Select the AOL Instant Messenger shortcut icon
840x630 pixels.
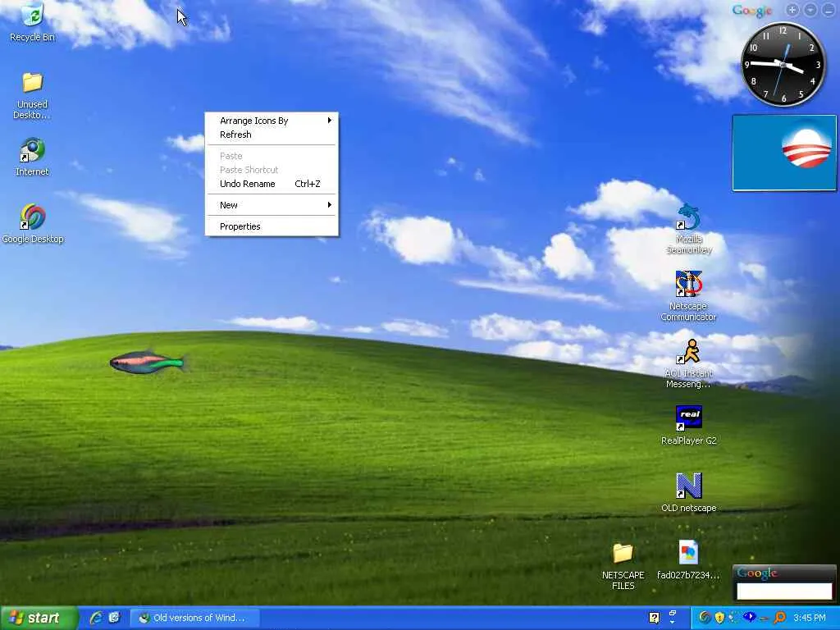(x=688, y=363)
